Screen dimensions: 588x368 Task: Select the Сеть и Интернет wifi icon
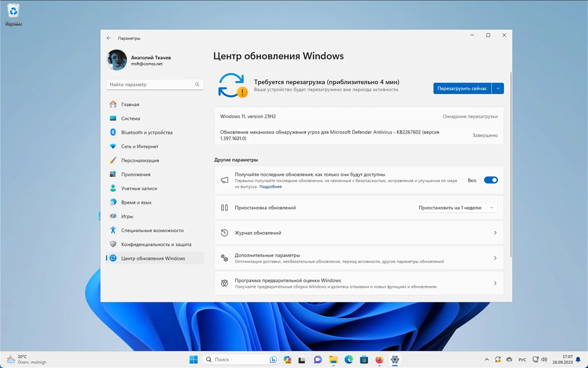(x=113, y=146)
